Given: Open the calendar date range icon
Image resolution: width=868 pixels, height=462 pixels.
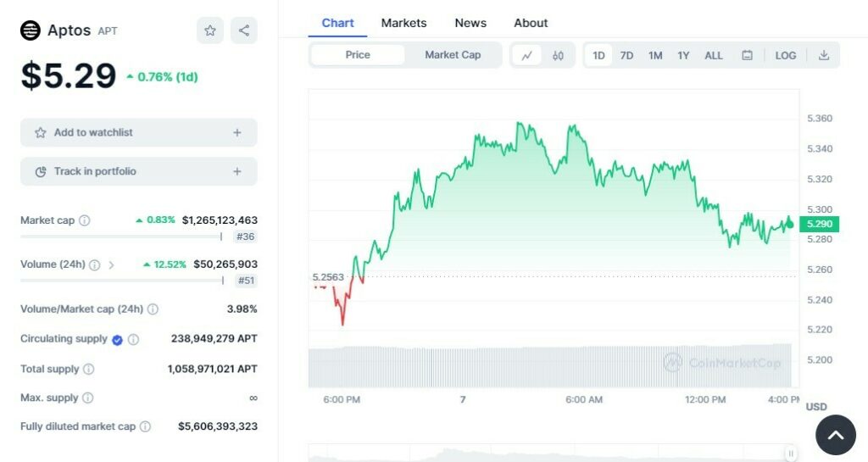Looking at the screenshot, I should (x=747, y=55).
